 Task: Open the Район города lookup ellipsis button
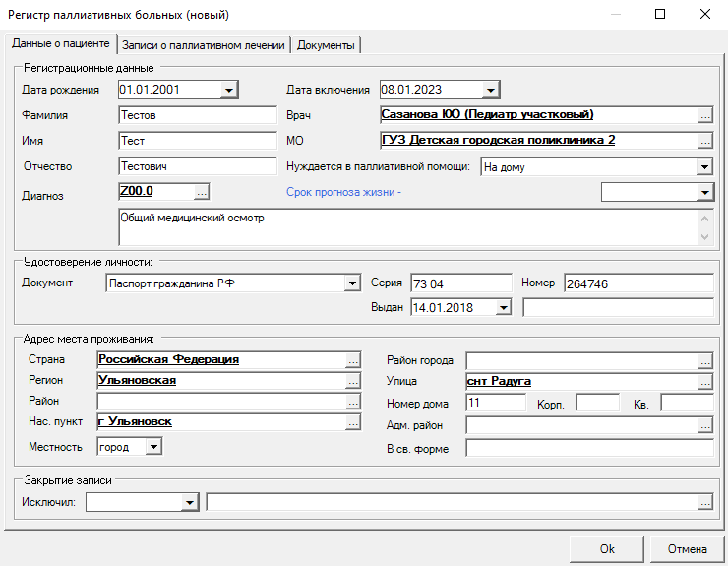coord(704,360)
